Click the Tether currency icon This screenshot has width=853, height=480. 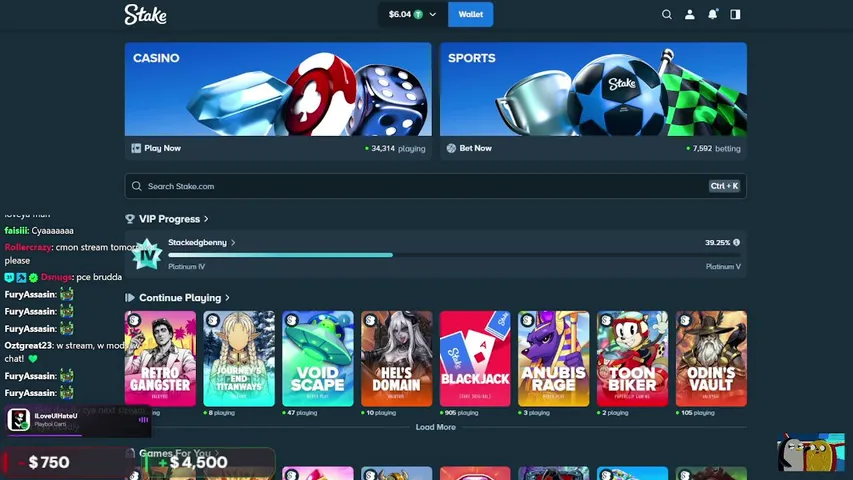coord(418,15)
